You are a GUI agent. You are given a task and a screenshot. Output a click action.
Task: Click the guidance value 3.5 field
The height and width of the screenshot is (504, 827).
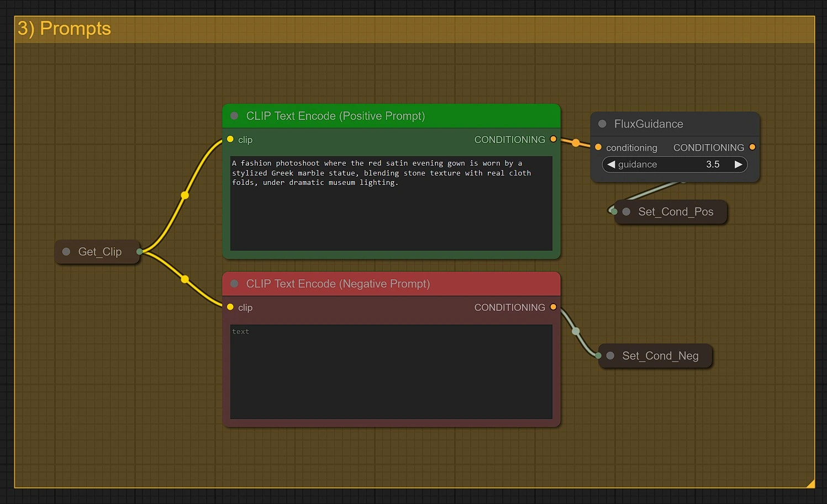click(x=712, y=165)
